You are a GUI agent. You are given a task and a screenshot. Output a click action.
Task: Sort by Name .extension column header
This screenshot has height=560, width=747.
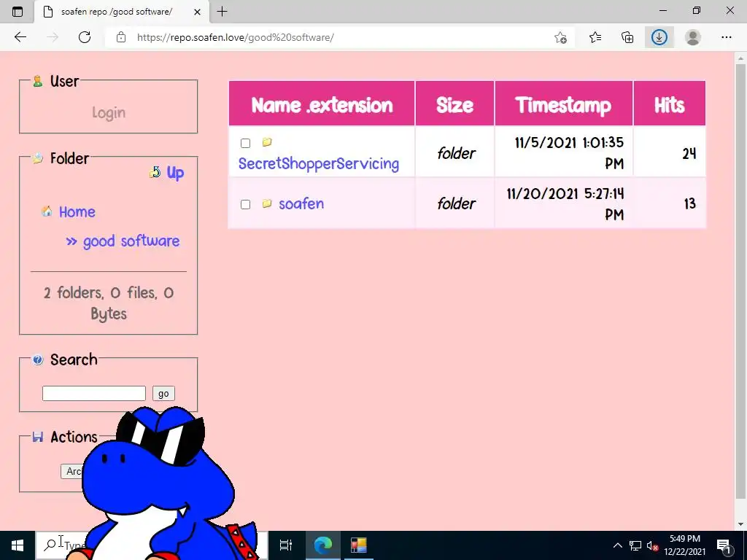pos(322,105)
